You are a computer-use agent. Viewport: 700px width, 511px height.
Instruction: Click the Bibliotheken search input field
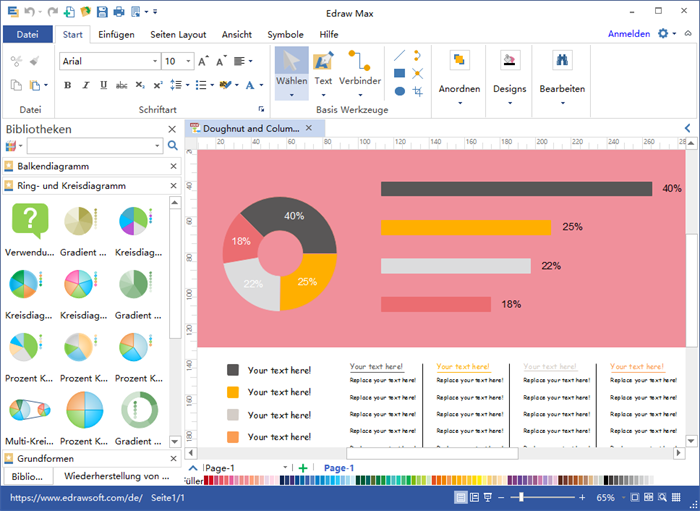point(88,146)
